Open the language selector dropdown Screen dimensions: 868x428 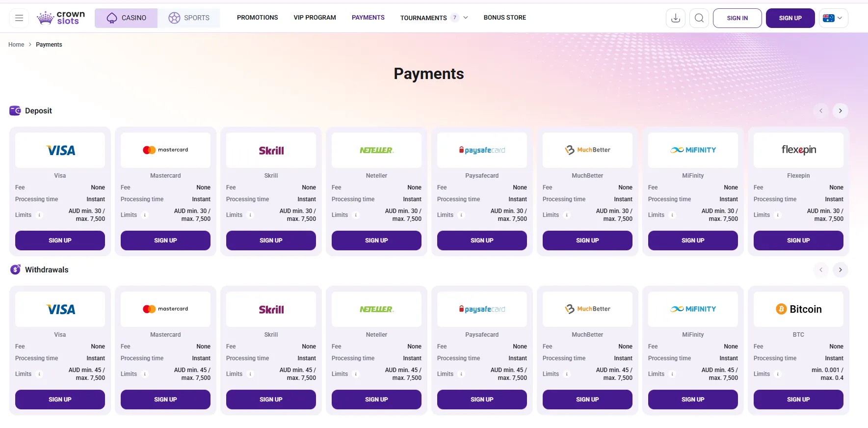pos(833,18)
